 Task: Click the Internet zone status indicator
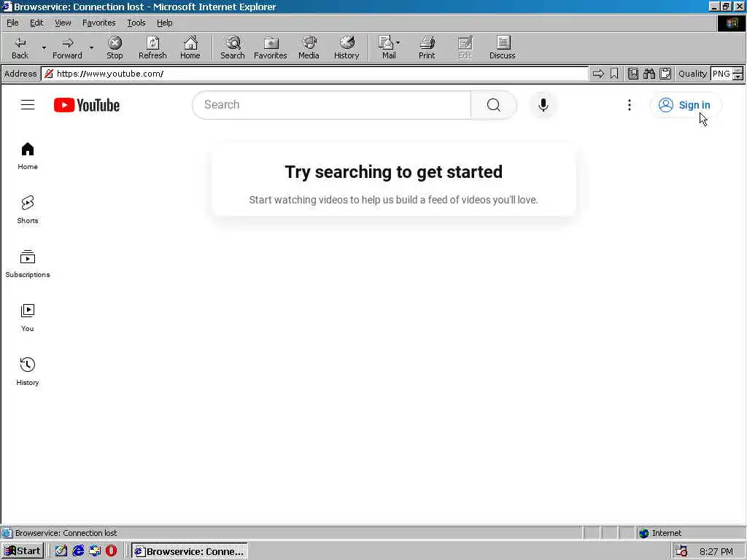[x=659, y=533]
